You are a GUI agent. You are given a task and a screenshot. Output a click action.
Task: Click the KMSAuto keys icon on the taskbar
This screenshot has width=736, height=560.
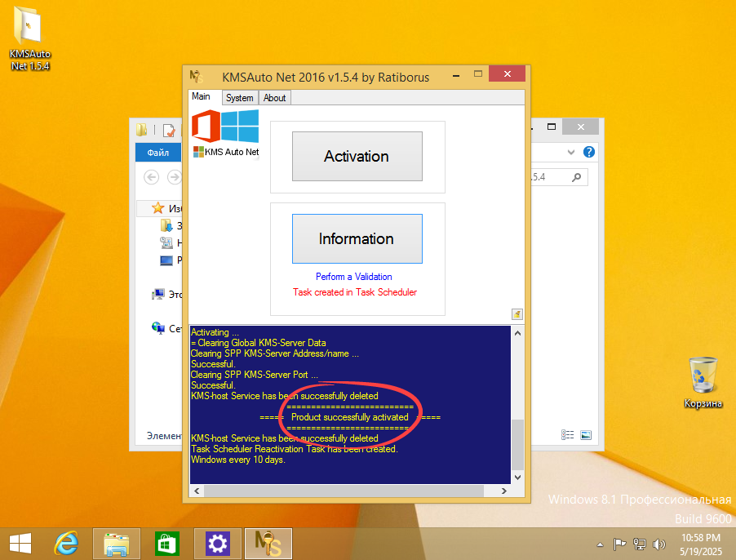click(x=268, y=543)
